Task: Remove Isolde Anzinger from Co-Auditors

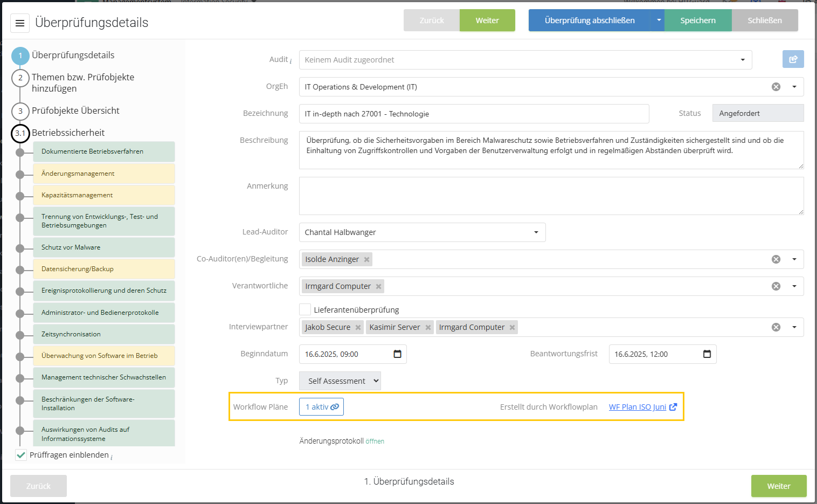Action: (x=366, y=259)
